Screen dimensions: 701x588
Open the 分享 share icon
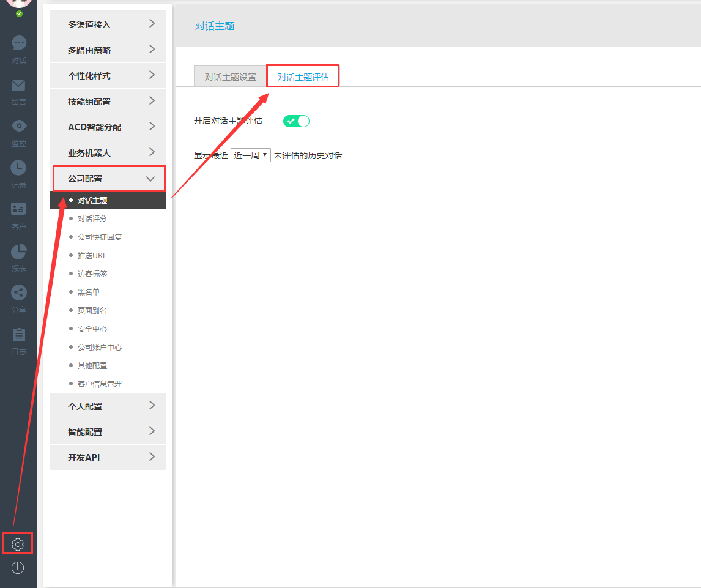click(19, 293)
